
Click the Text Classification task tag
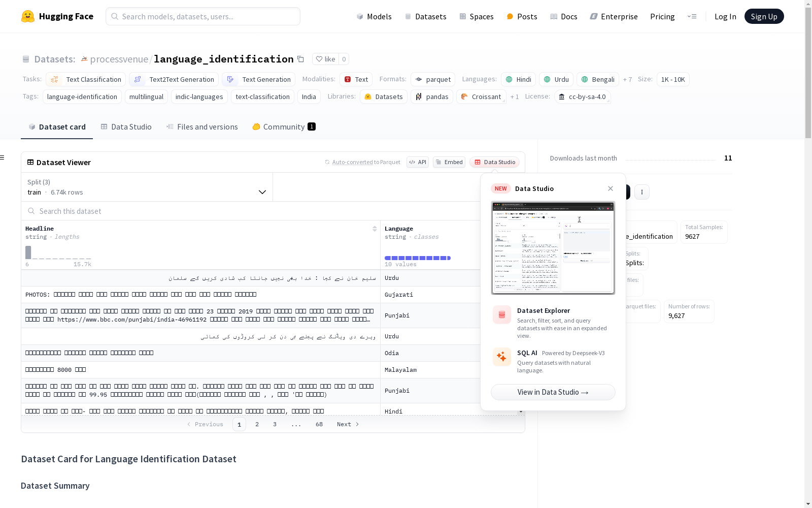[x=86, y=79]
